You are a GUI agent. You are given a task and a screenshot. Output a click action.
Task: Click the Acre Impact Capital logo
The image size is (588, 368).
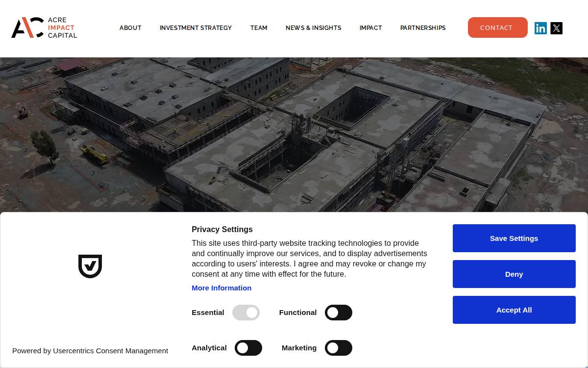[x=44, y=27]
